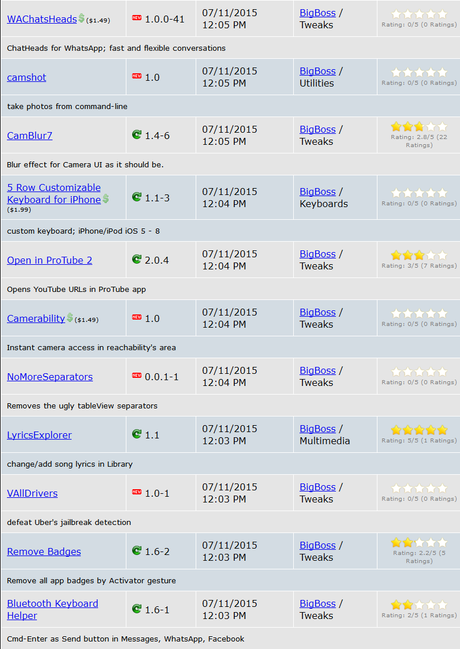Click the green update icon for Remove Badges
460x649 pixels.
click(x=137, y=550)
